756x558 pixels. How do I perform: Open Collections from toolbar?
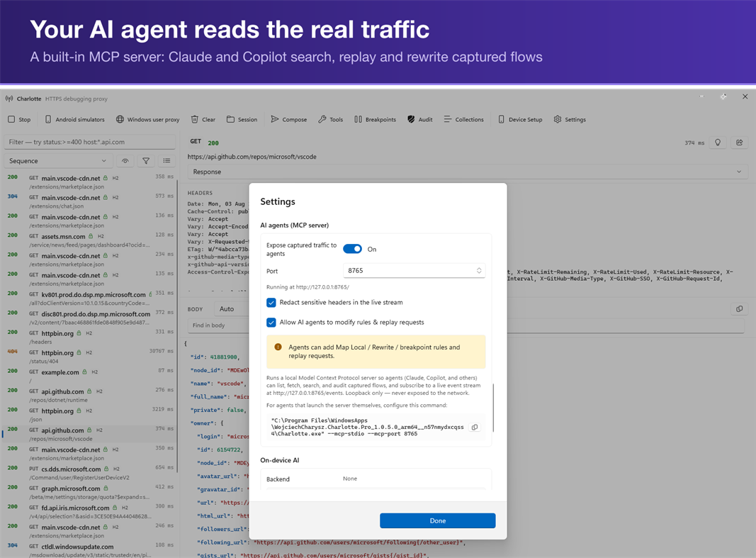(x=464, y=120)
